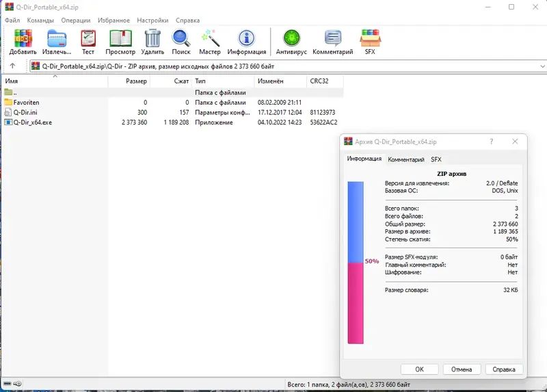Click the Параметры конф... type cell
Image resolution: width=547 pixels, height=392 pixels.
coord(223,112)
